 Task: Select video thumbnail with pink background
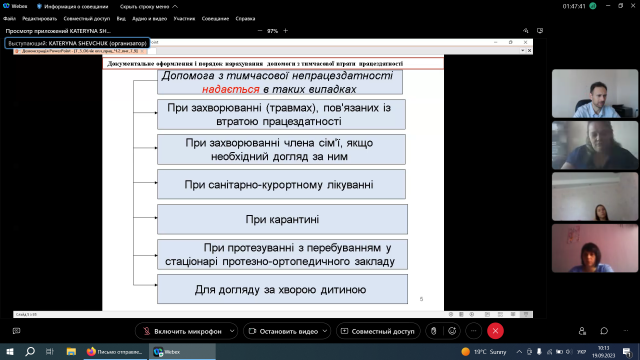tap(595, 248)
